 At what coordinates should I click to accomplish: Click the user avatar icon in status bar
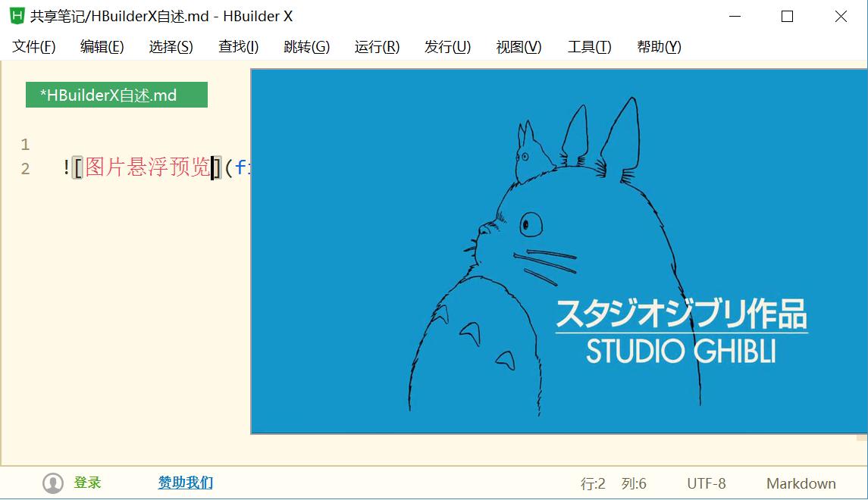pyautogui.click(x=53, y=483)
